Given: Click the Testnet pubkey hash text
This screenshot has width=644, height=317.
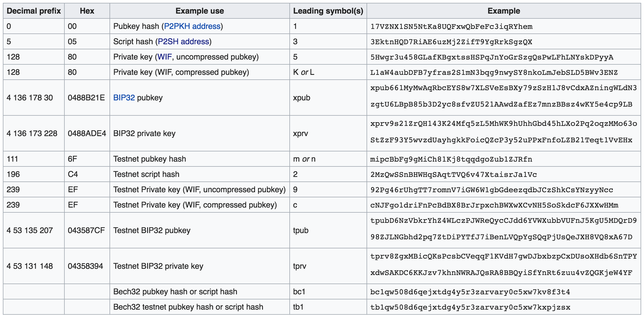Looking at the screenshot, I should (x=150, y=159).
